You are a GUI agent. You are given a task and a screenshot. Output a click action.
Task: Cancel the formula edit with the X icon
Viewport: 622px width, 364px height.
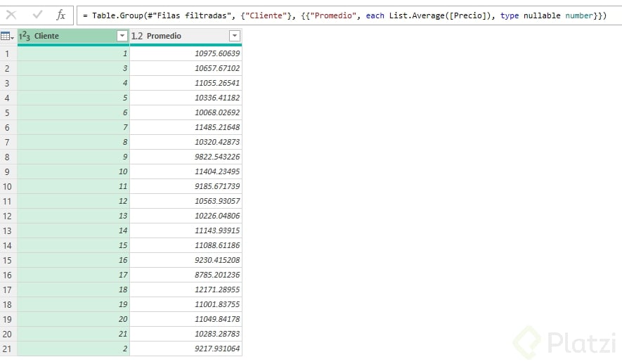click(x=12, y=15)
